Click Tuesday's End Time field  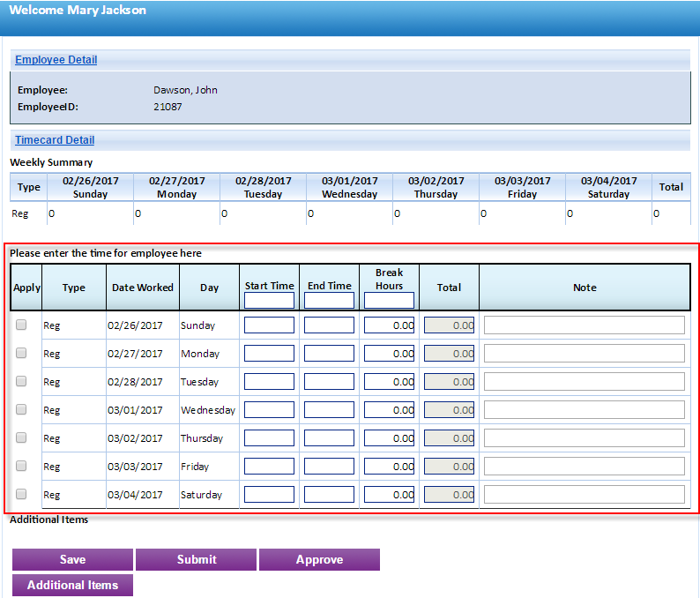(x=329, y=381)
